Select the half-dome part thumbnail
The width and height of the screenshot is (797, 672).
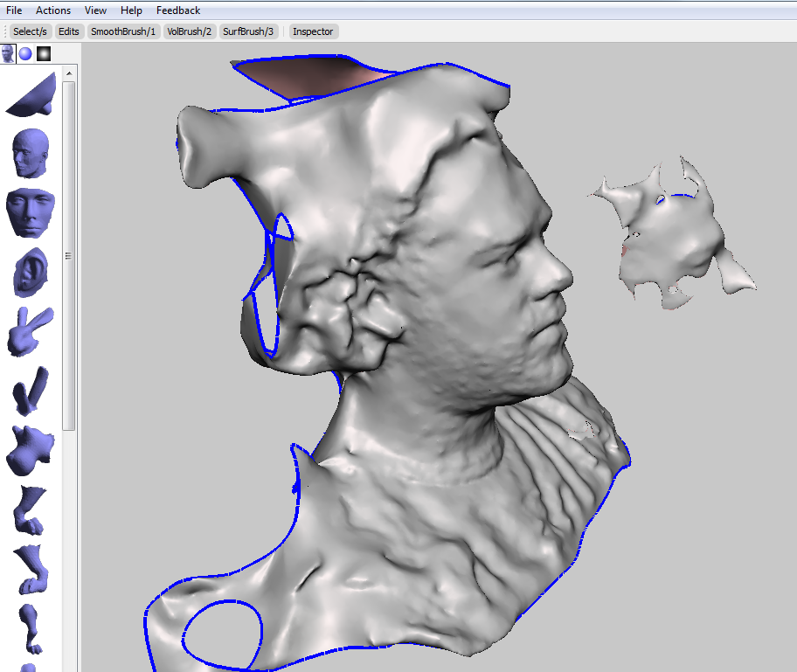pyautogui.click(x=31, y=95)
